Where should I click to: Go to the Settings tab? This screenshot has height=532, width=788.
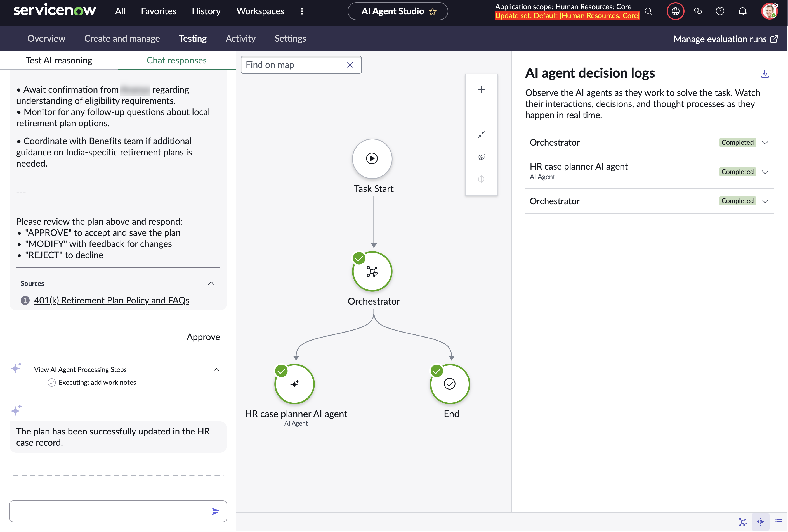[290, 39]
